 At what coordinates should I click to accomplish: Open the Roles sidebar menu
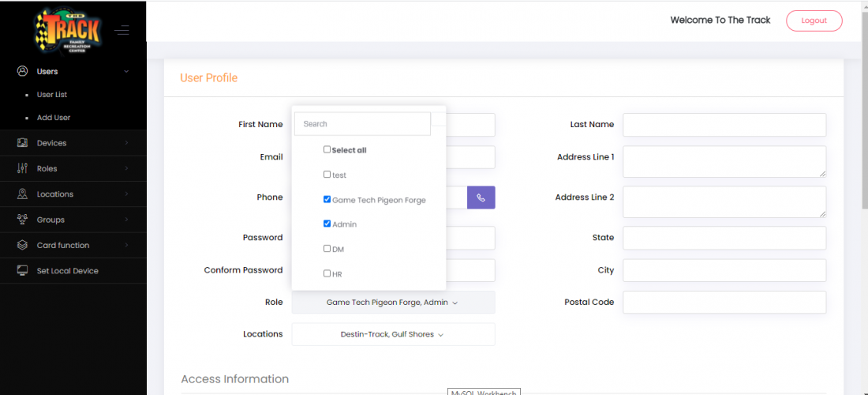tap(73, 168)
